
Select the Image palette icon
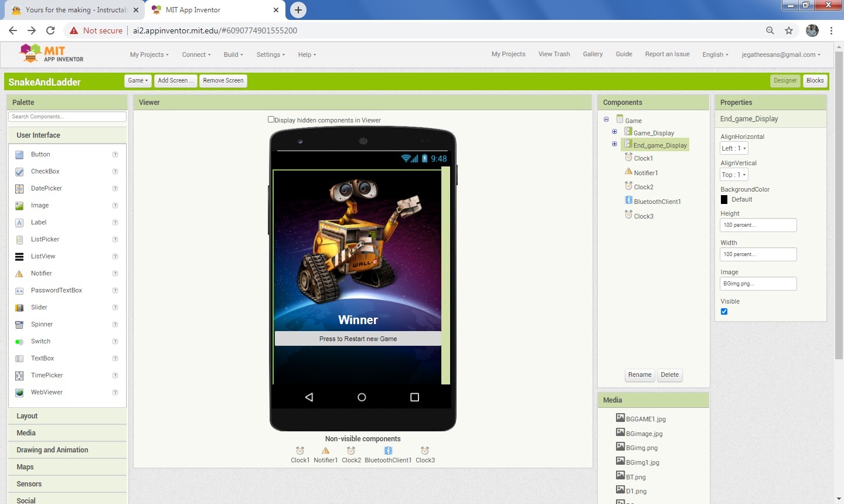pyautogui.click(x=19, y=206)
